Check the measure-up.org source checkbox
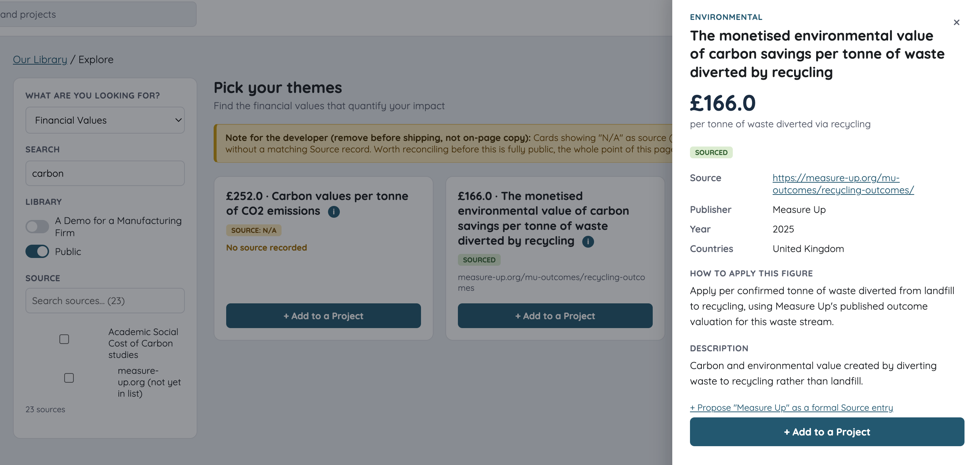The image size is (980, 465). click(69, 378)
